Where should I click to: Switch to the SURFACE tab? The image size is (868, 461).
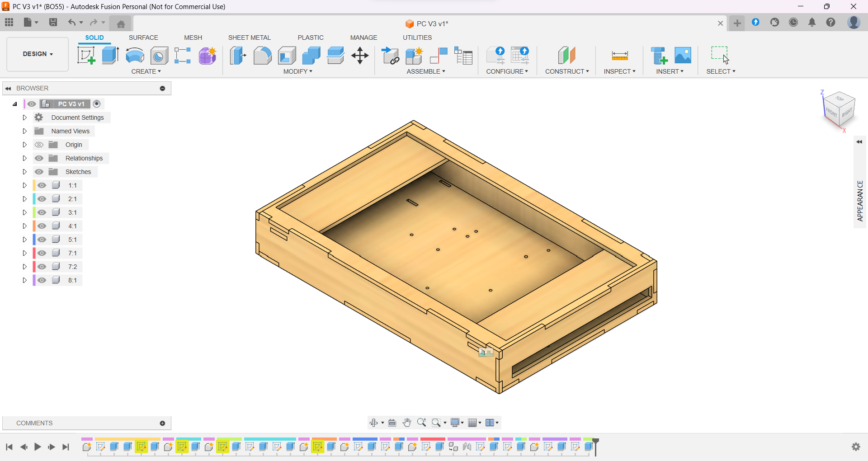[143, 38]
